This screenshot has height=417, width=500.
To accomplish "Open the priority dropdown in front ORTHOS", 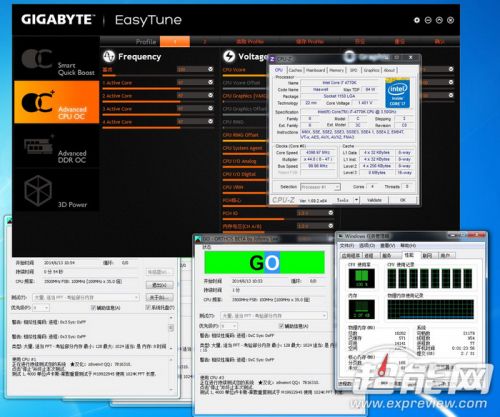I will (x=229, y=326).
